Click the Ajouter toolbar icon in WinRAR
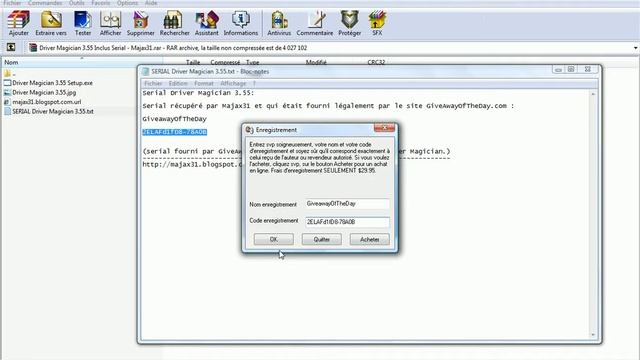The image size is (640, 360). (19, 23)
